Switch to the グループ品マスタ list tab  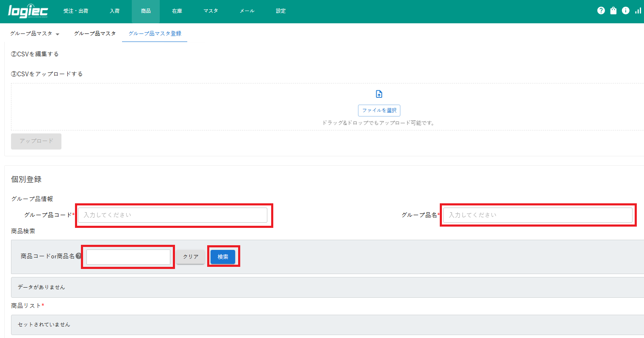pos(95,33)
